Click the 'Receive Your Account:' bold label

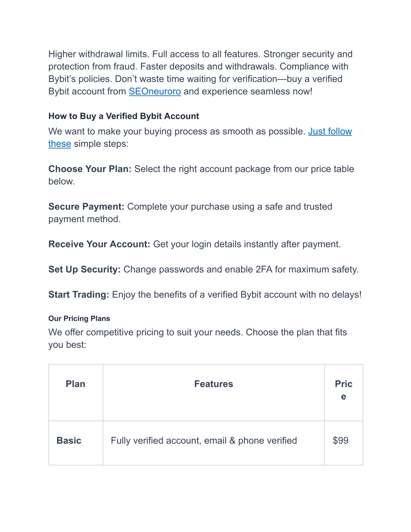point(99,245)
